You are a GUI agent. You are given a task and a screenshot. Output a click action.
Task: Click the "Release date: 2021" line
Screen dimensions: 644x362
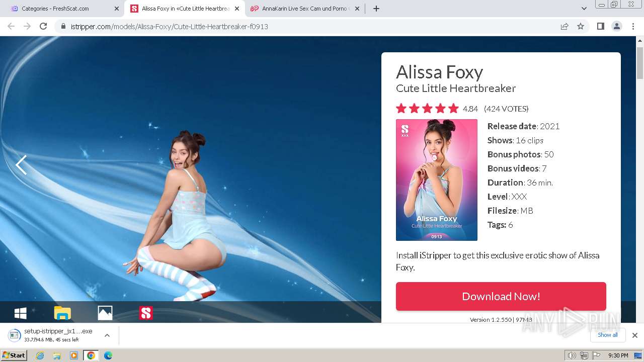(523, 126)
